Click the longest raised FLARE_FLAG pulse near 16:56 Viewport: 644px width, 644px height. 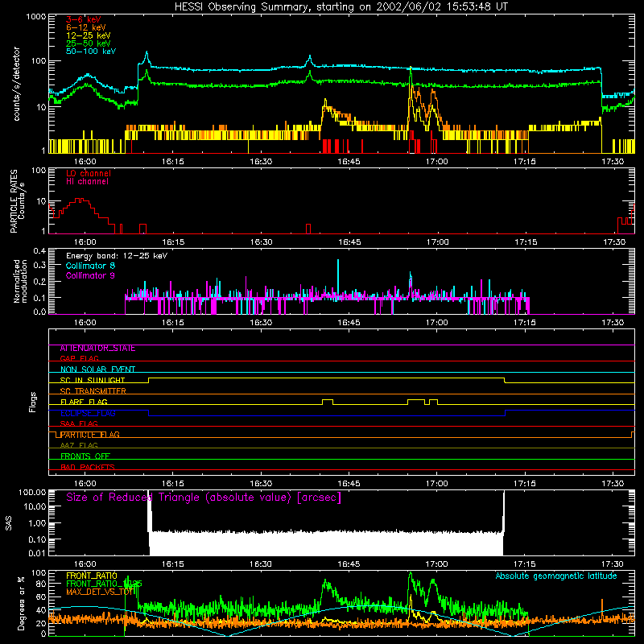[x=416, y=401]
